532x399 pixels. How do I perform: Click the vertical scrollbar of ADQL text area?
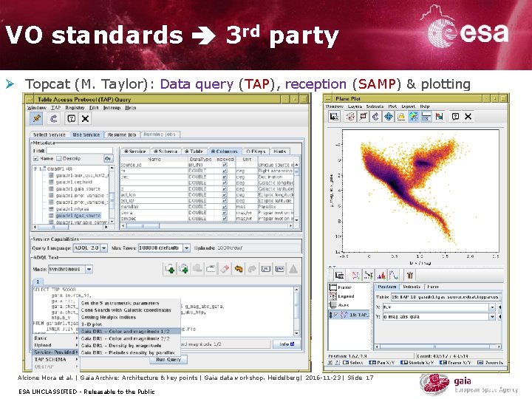coord(296,311)
